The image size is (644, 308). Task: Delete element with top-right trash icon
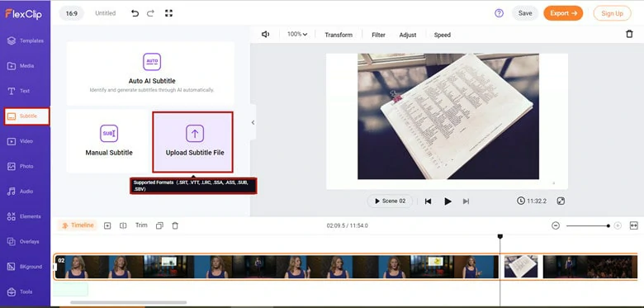click(629, 34)
